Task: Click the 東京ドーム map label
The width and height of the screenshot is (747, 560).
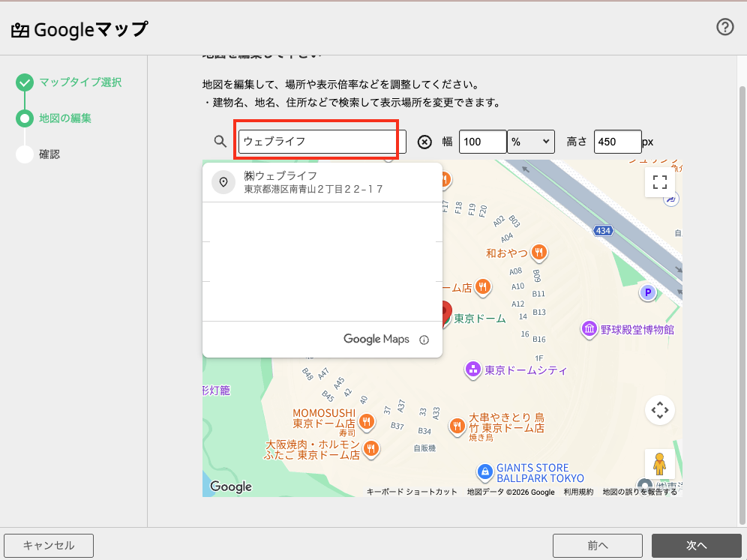Action: (479, 319)
